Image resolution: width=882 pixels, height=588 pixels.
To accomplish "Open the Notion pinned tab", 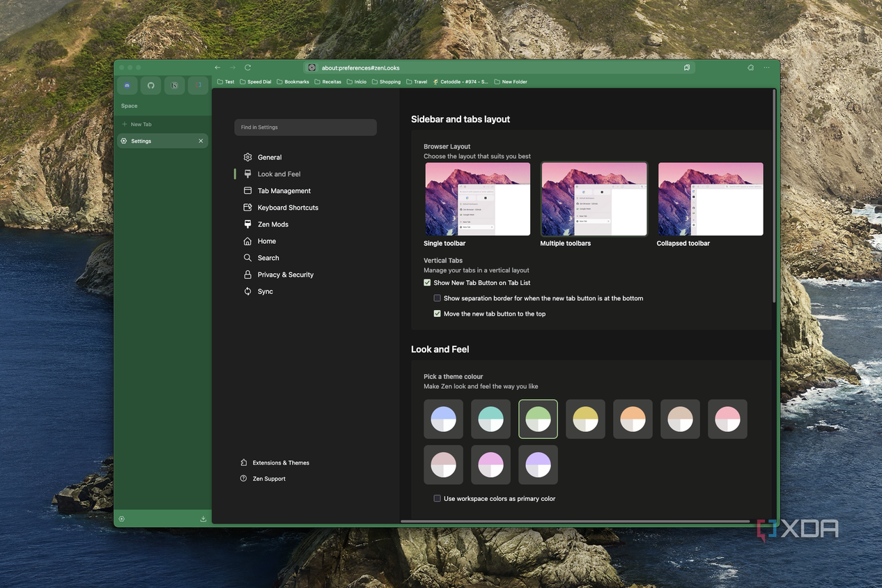I will (x=174, y=86).
